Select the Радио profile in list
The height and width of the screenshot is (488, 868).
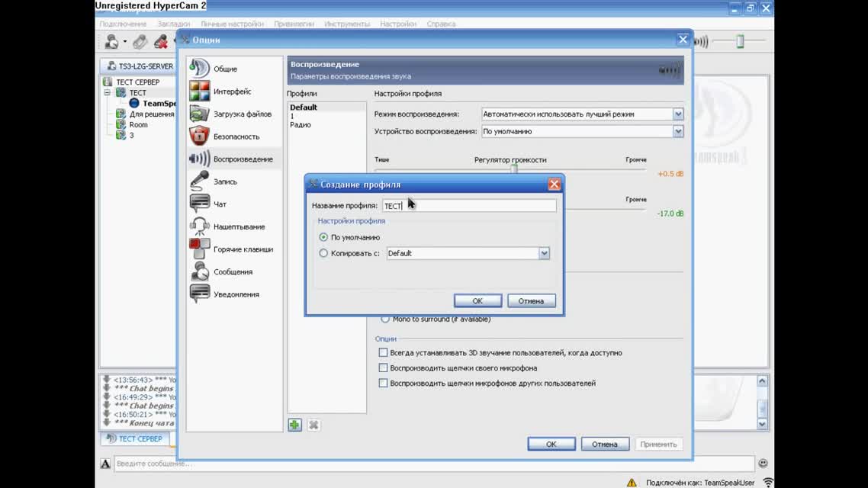pyautogui.click(x=301, y=124)
